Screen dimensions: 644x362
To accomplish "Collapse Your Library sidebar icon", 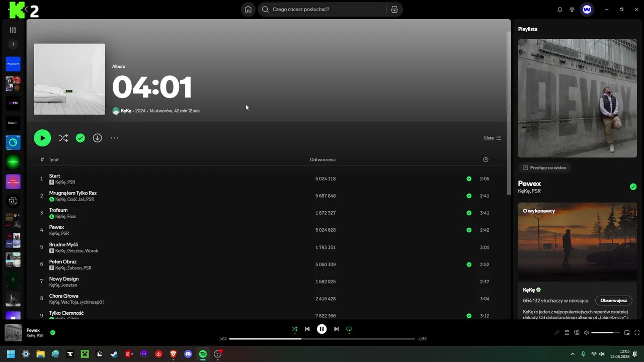I will tap(13, 30).
